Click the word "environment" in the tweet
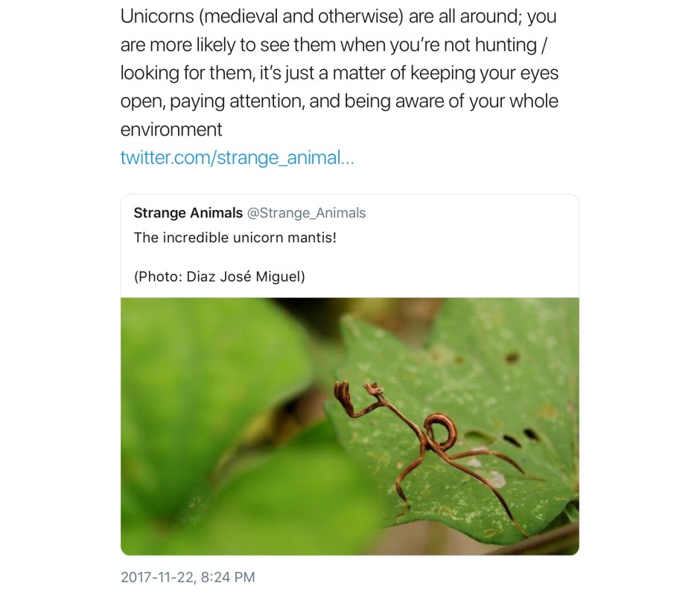700x593 pixels. point(171,130)
